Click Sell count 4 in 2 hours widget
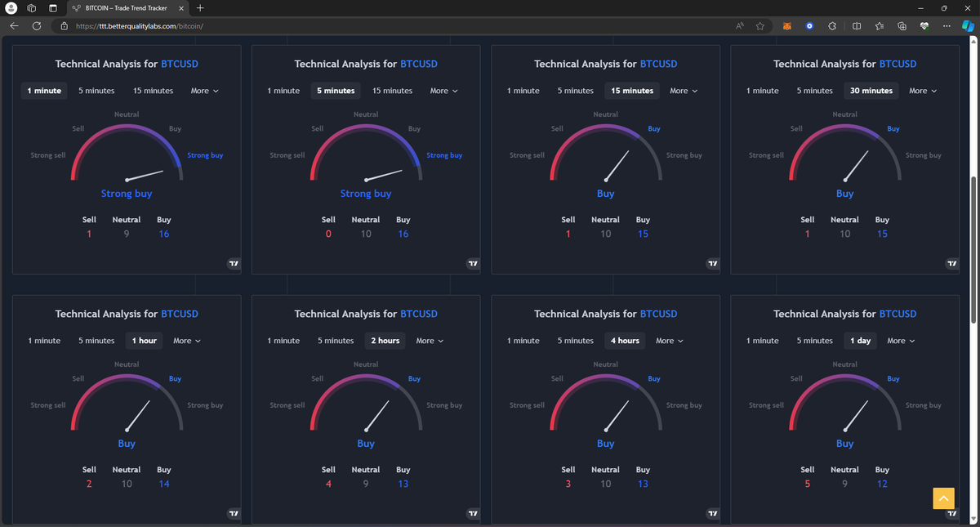Screen dimensions: 980x527 [328, 484]
